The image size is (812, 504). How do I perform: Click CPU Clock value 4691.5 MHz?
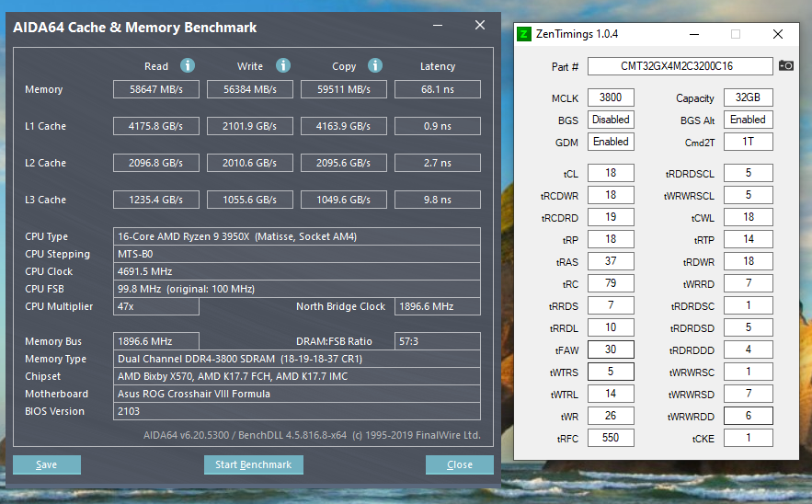coord(297,271)
